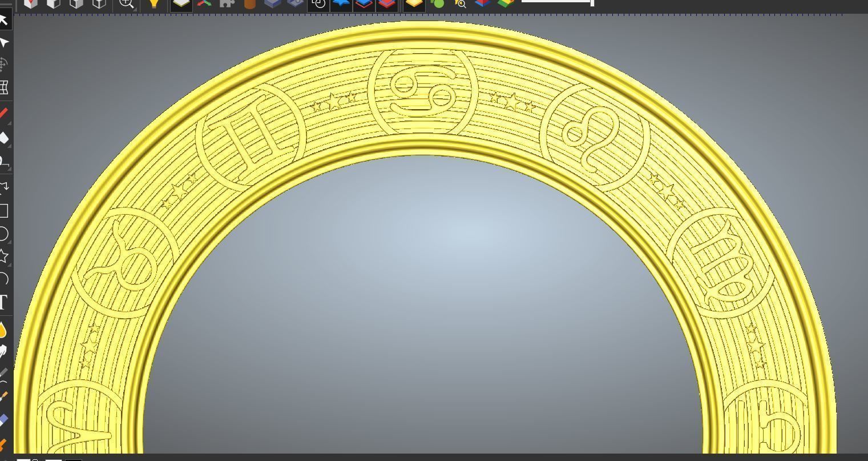Select the Circle drawing tool
Screen dimensions: 868x461
3,234
